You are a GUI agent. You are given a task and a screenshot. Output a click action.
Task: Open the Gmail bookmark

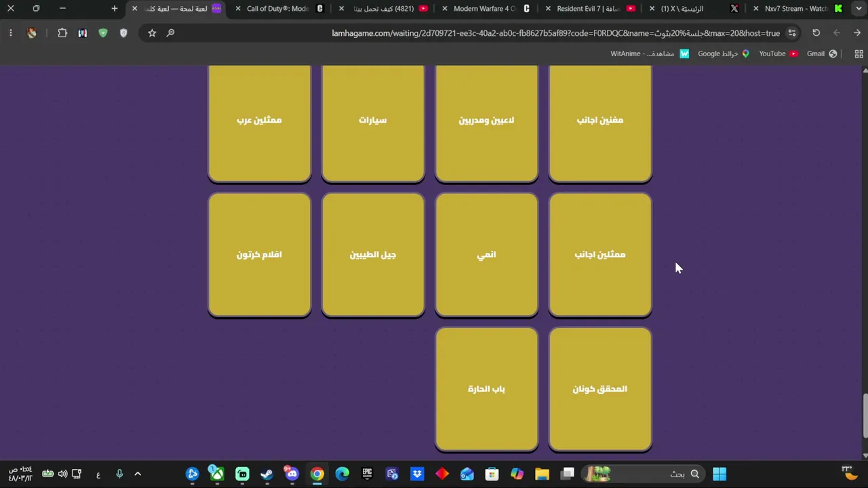[x=822, y=54]
